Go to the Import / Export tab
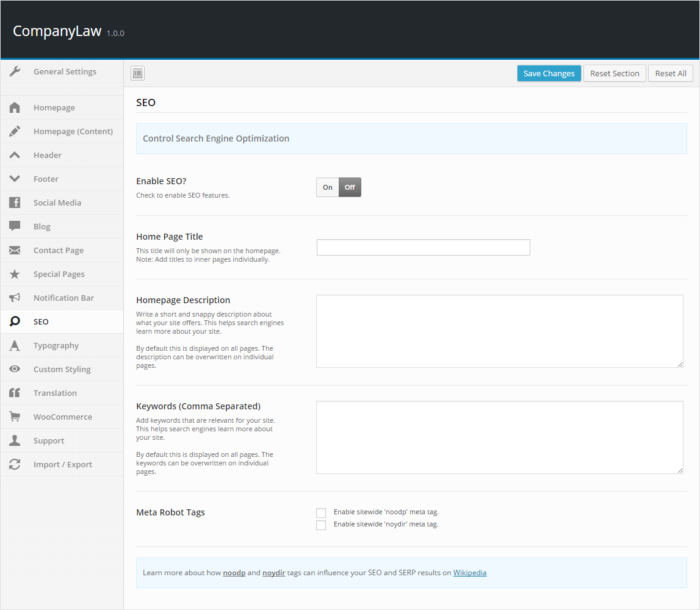 pyautogui.click(x=63, y=464)
